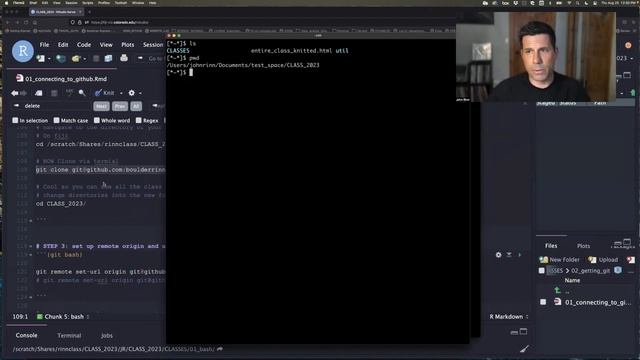The height and width of the screenshot is (360, 640).
Task: Open the Edit menu in RStudio
Action: click(63, 44)
